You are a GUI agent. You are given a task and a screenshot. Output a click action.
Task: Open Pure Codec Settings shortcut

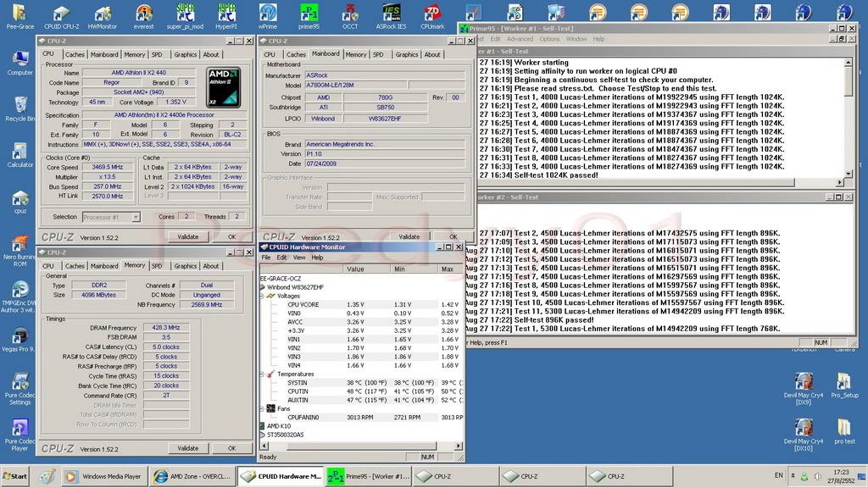[x=20, y=389]
